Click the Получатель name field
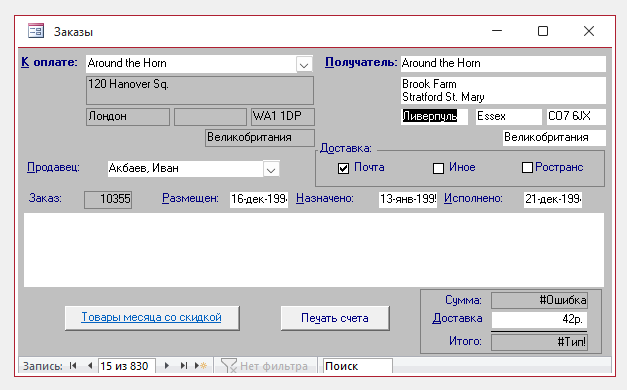 [503, 64]
